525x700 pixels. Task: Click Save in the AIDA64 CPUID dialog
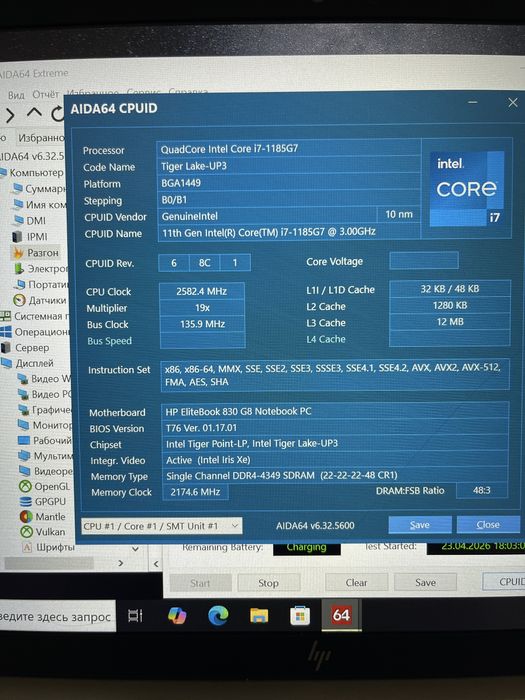(x=420, y=525)
